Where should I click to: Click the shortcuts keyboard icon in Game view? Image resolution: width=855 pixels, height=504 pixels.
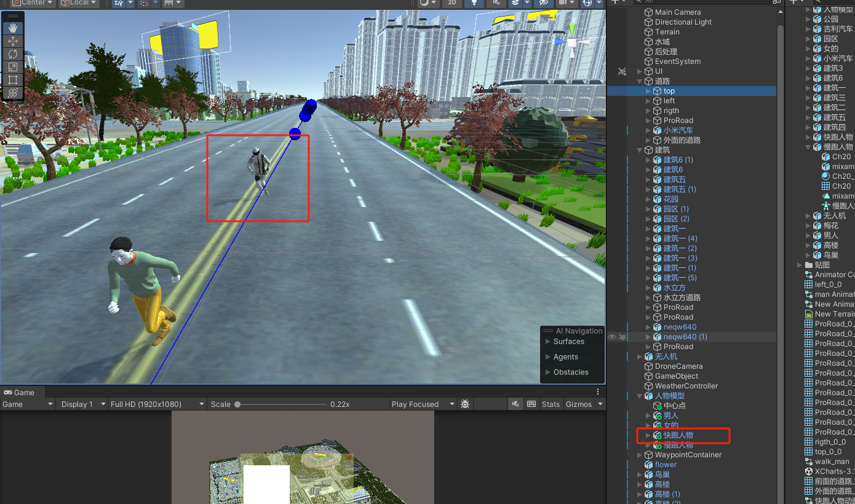532,404
